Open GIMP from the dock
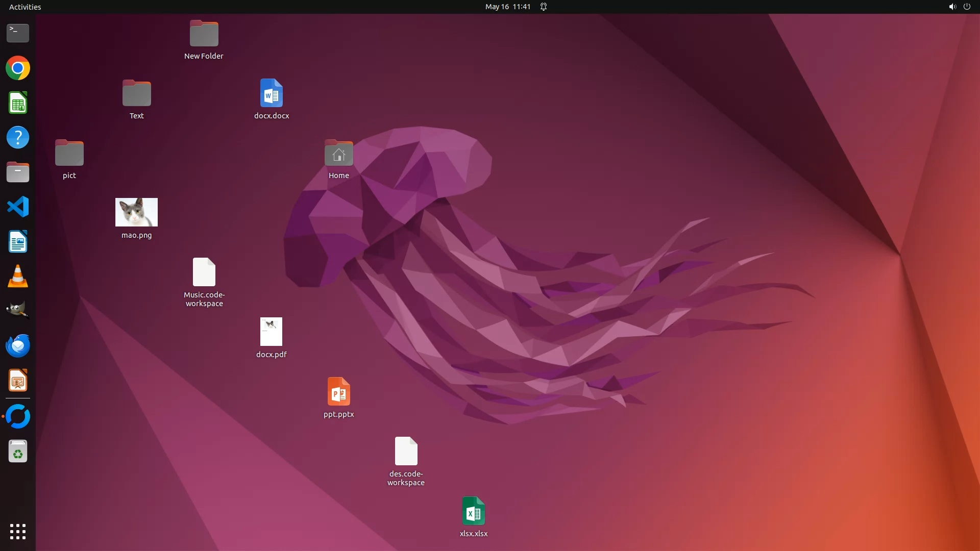This screenshot has width=980, height=551. pos(18,310)
